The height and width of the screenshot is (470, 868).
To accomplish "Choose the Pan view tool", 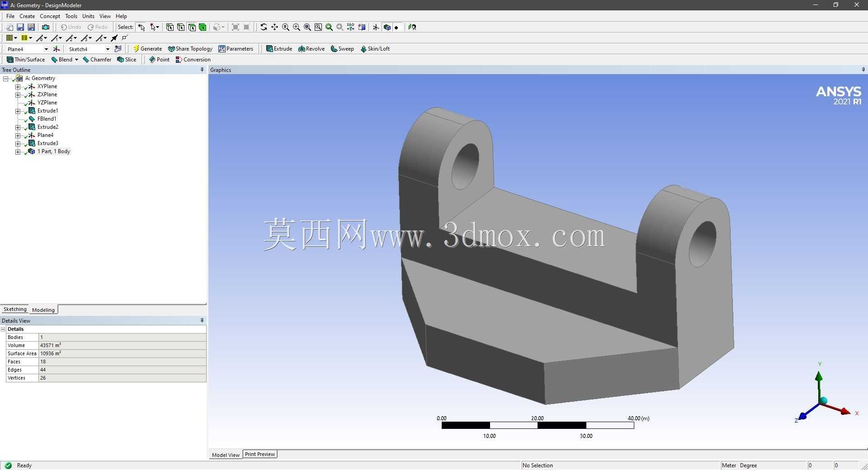I will (x=274, y=27).
